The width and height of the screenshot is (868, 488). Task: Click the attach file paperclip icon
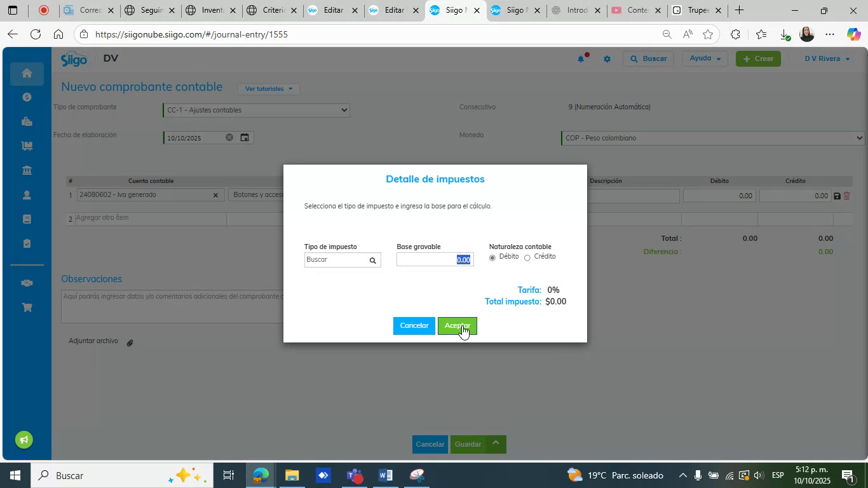click(130, 342)
